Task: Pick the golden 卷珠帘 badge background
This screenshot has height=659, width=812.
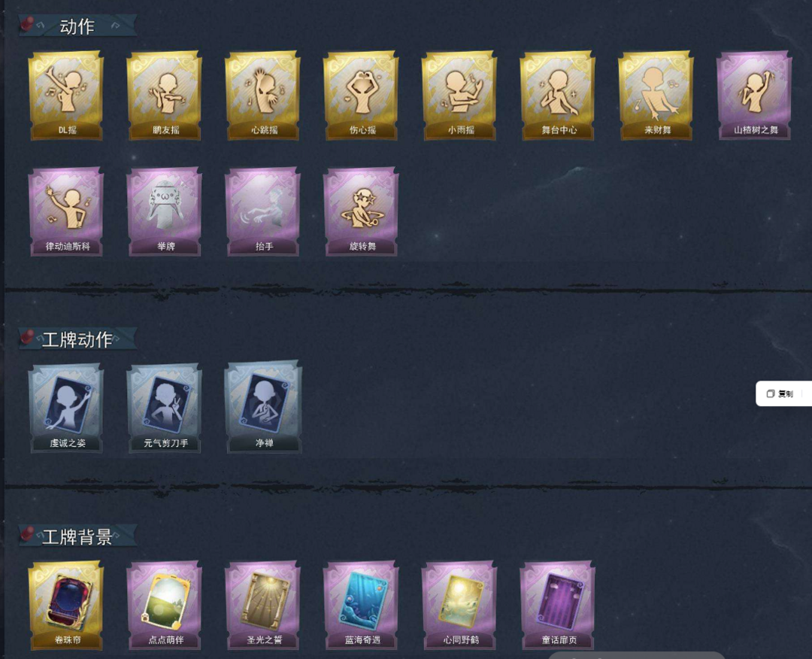Action: tap(66, 605)
